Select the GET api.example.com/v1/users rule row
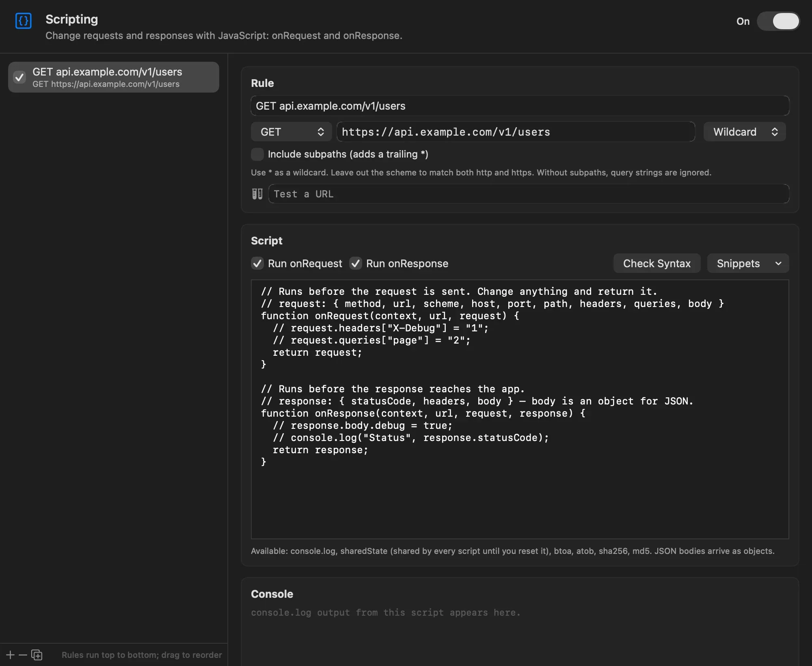812x666 pixels. 114,77
